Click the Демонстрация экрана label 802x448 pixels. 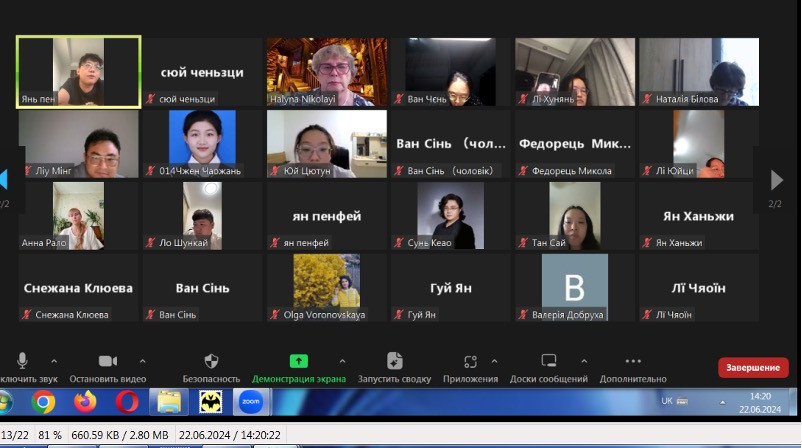click(x=299, y=379)
